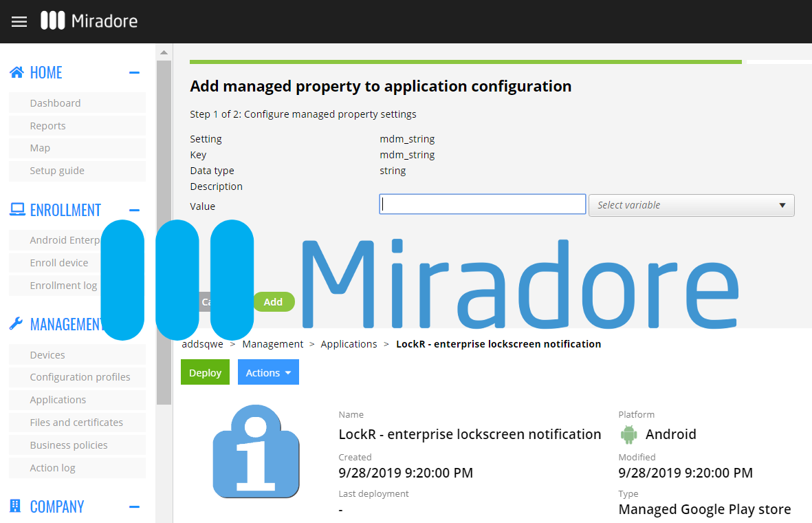Open Action log in the sidebar
812x523 pixels.
click(x=77, y=467)
